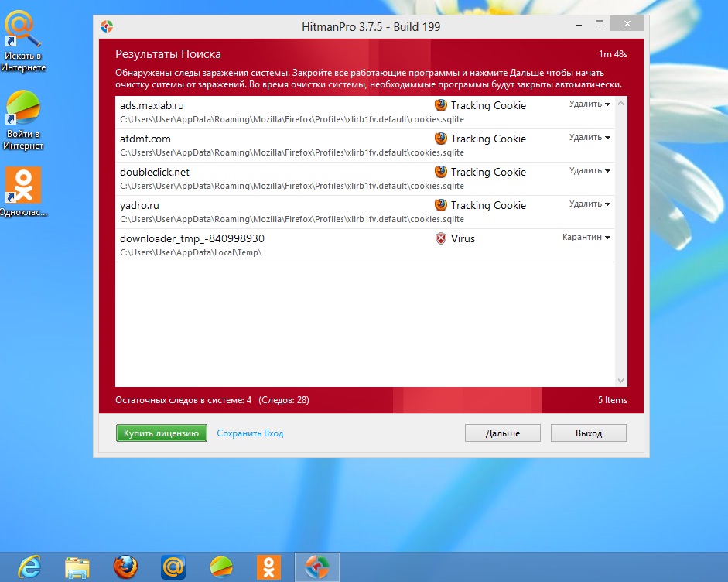Click 'Результаты Поиска' heading
The width and height of the screenshot is (728, 582).
168,54
